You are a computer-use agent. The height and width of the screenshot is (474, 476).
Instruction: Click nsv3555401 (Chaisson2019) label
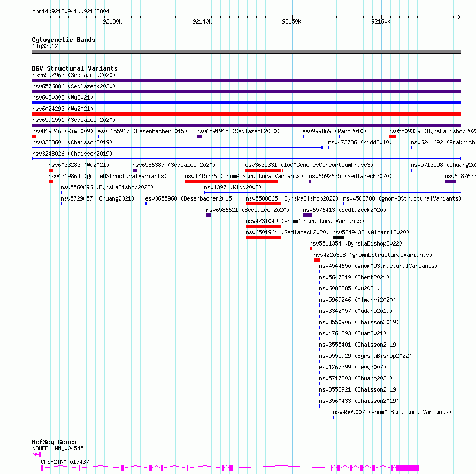pyautogui.click(x=359, y=345)
